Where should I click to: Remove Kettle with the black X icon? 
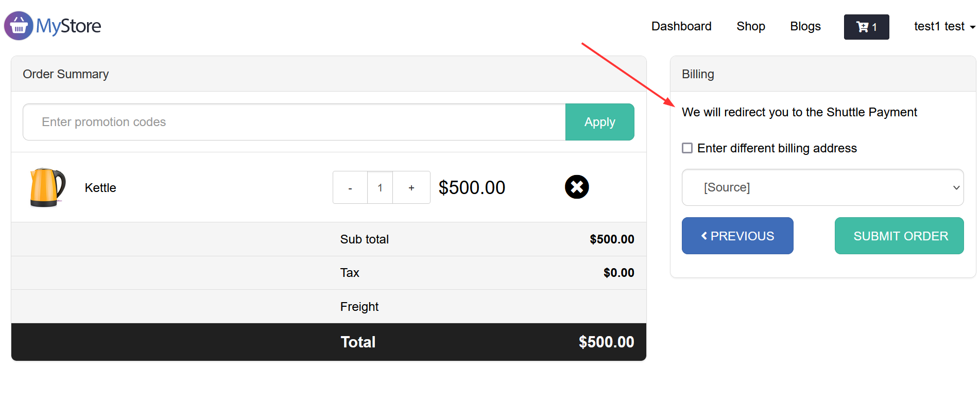(577, 187)
